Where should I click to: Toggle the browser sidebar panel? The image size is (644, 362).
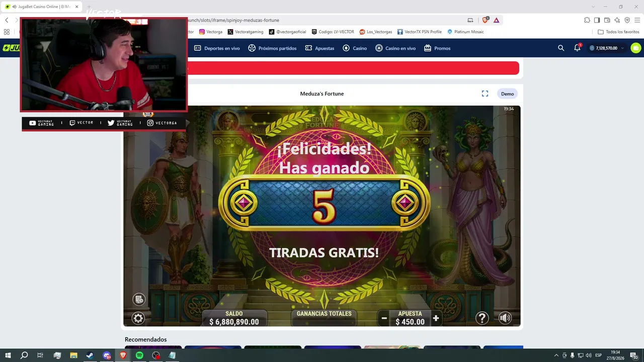[x=597, y=20]
